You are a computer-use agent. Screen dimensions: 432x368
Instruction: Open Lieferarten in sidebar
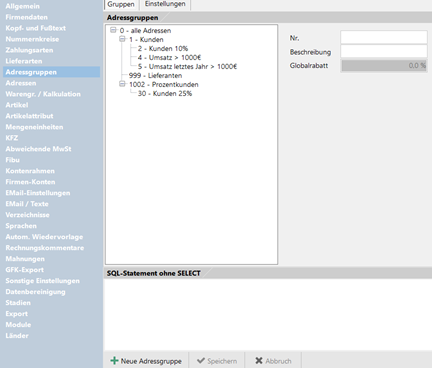pos(24,61)
